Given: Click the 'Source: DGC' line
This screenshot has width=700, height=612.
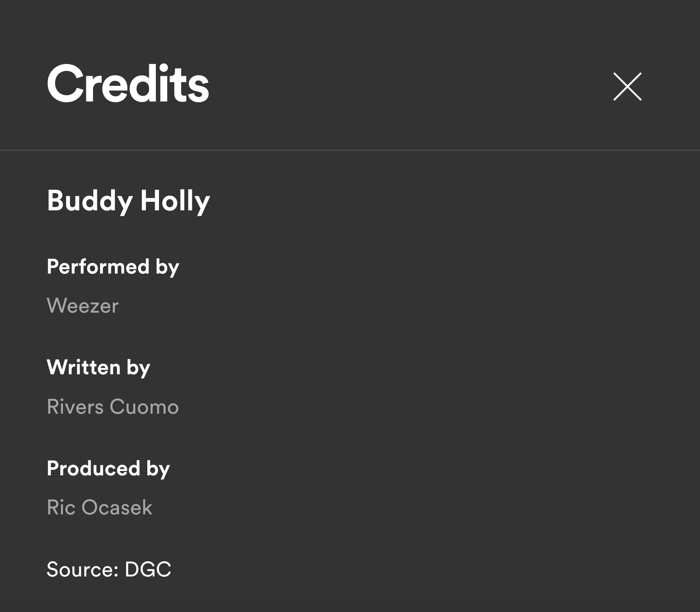Looking at the screenshot, I should [x=109, y=569].
